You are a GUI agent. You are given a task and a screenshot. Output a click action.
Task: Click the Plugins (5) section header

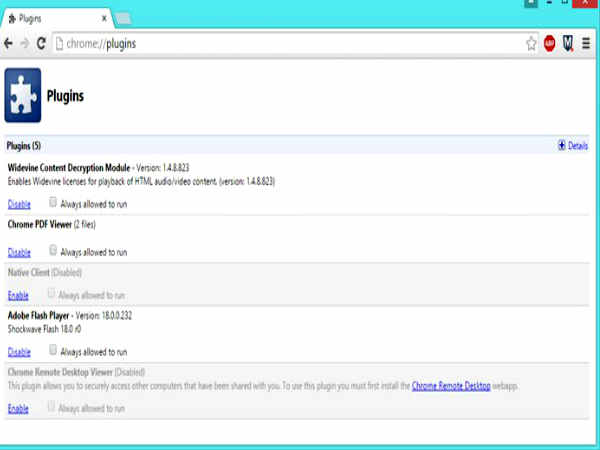pyautogui.click(x=24, y=145)
